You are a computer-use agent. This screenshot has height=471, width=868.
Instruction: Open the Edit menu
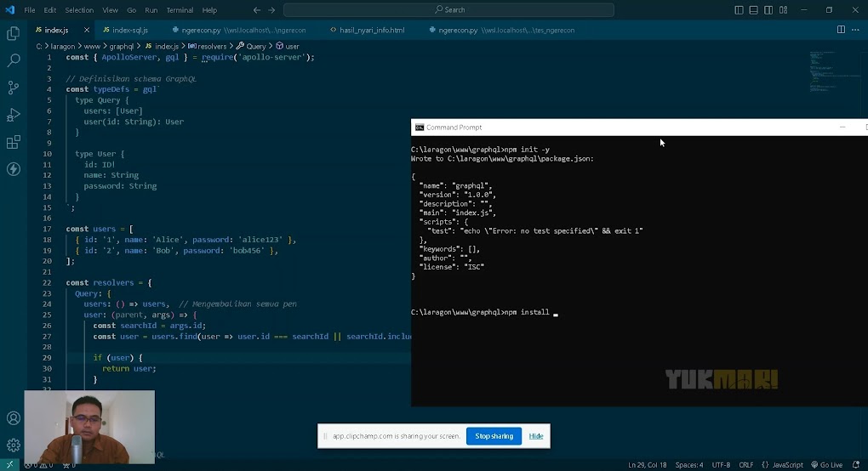pos(50,10)
